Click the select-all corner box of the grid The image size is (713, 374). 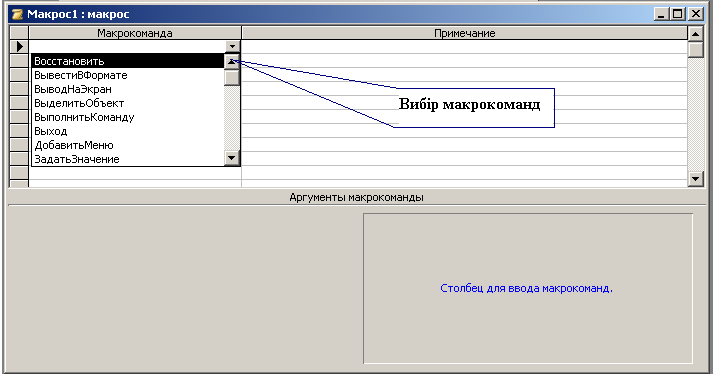19,33
